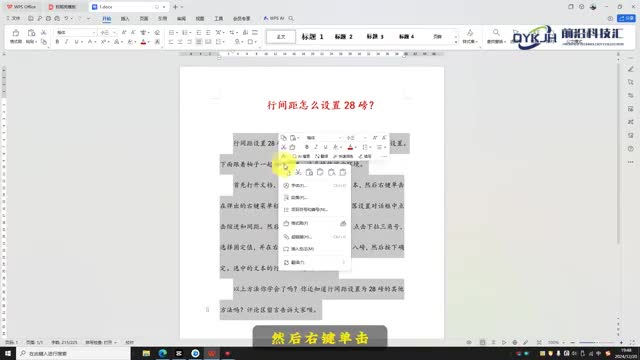This screenshot has height=360, width=640.
Task: Choose bullets and numbering in context menu
Action: pyautogui.click(x=314, y=209)
